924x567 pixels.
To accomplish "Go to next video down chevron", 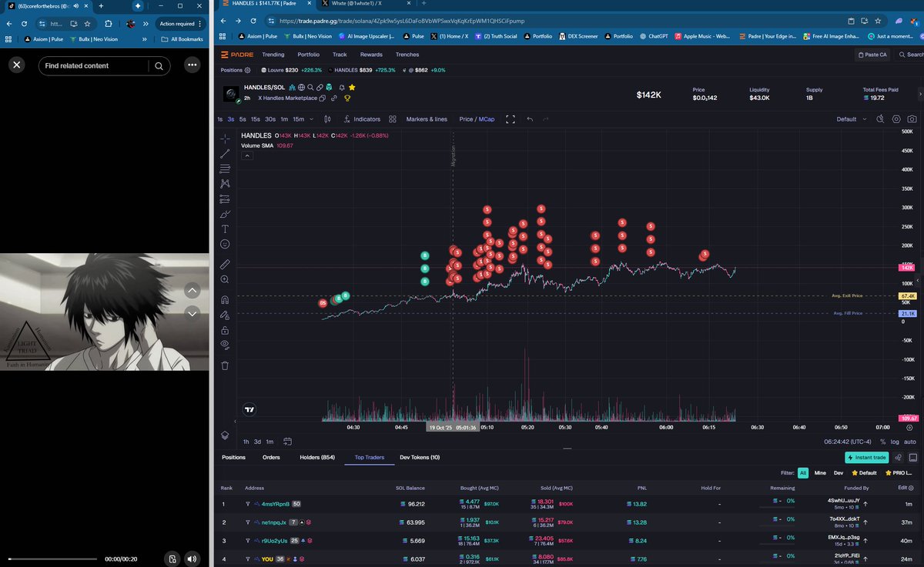I will (192, 312).
